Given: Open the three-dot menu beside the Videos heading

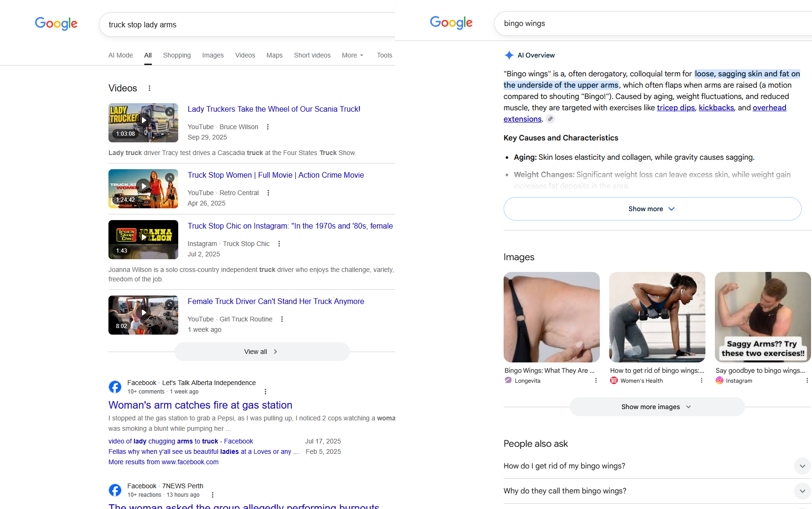Looking at the screenshot, I should click(149, 88).
